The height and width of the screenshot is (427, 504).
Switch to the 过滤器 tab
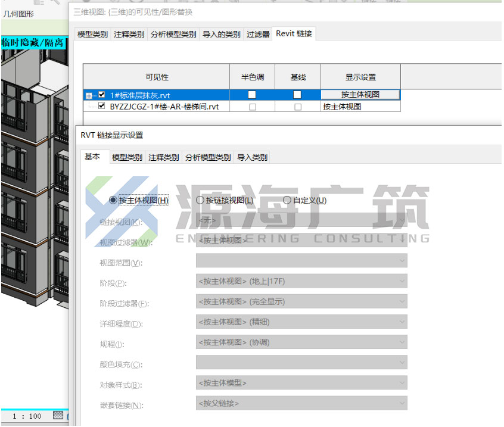[258, 34]
